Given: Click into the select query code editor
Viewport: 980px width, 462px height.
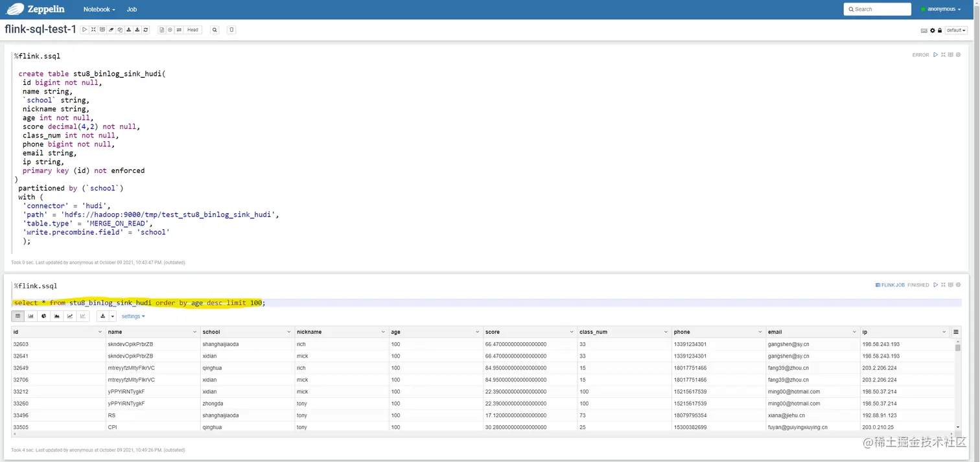Looking at the screenshot, I should click(486, 303).
